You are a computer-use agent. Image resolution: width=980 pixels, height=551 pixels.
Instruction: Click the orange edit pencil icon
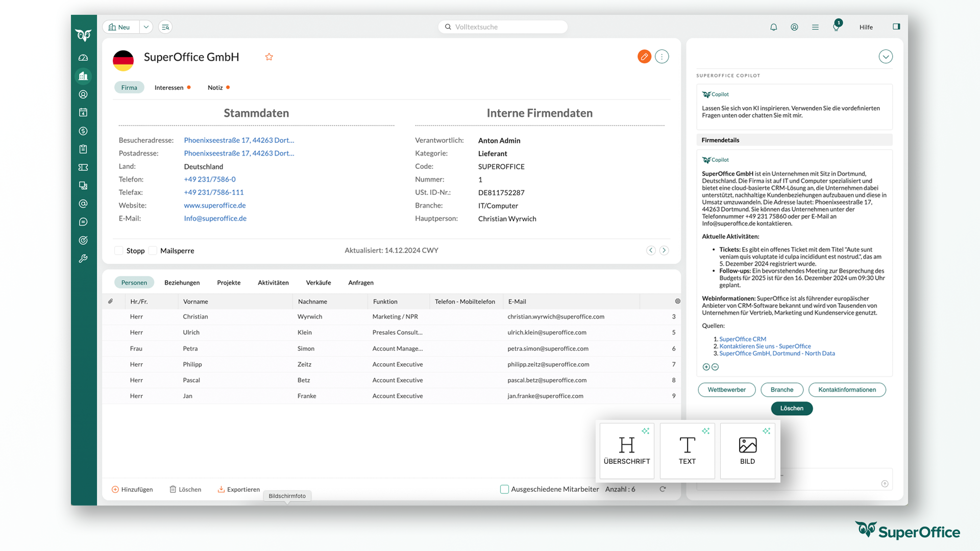(x=644, y=57)
